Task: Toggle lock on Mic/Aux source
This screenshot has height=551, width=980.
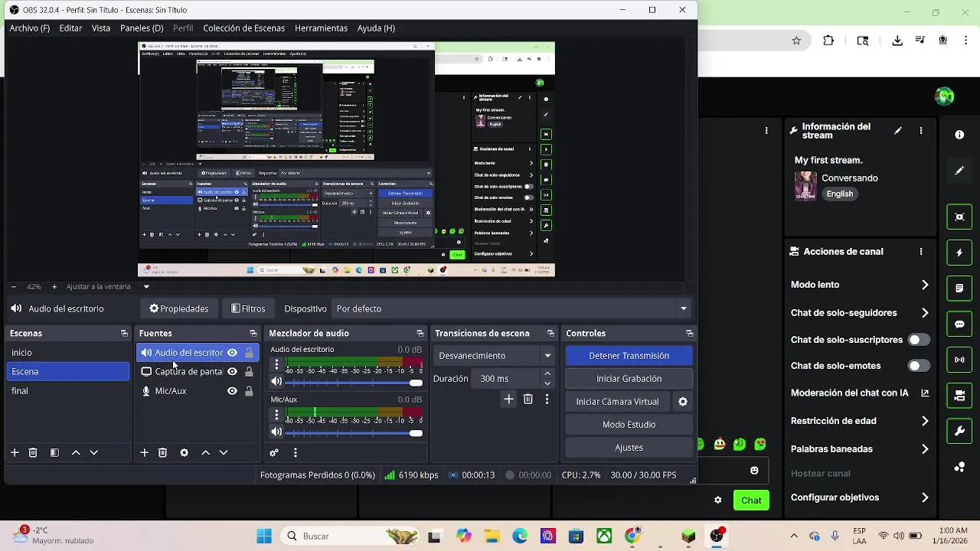Action: (249, 391)
